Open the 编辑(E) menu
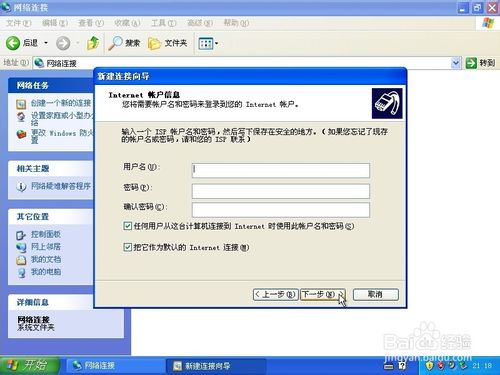 click(x=55, y=23)
